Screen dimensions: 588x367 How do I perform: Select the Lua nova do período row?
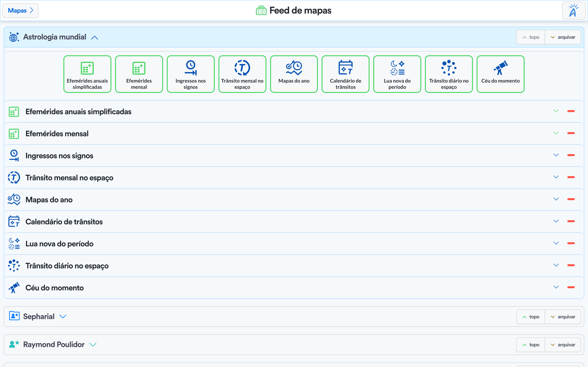pyautogui.click(x=59, y=244)
